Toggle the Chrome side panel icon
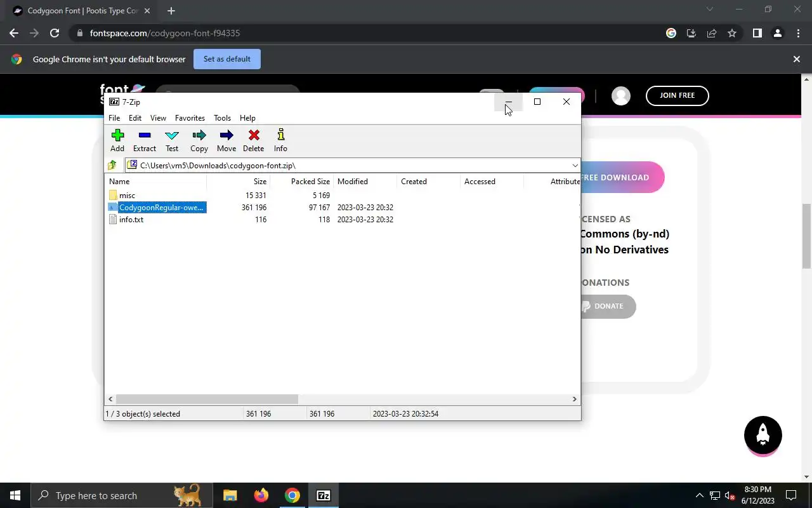 757,33
